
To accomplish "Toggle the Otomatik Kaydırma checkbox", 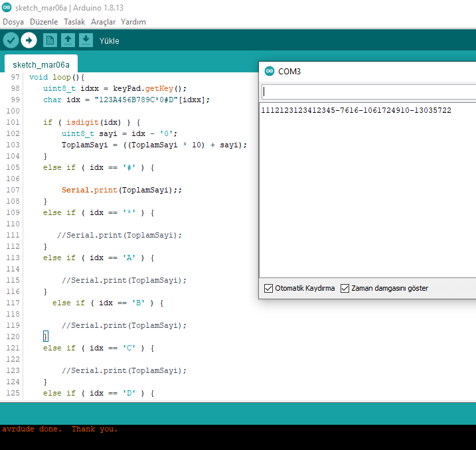I will pyautogui.click(x=268, y=288).
